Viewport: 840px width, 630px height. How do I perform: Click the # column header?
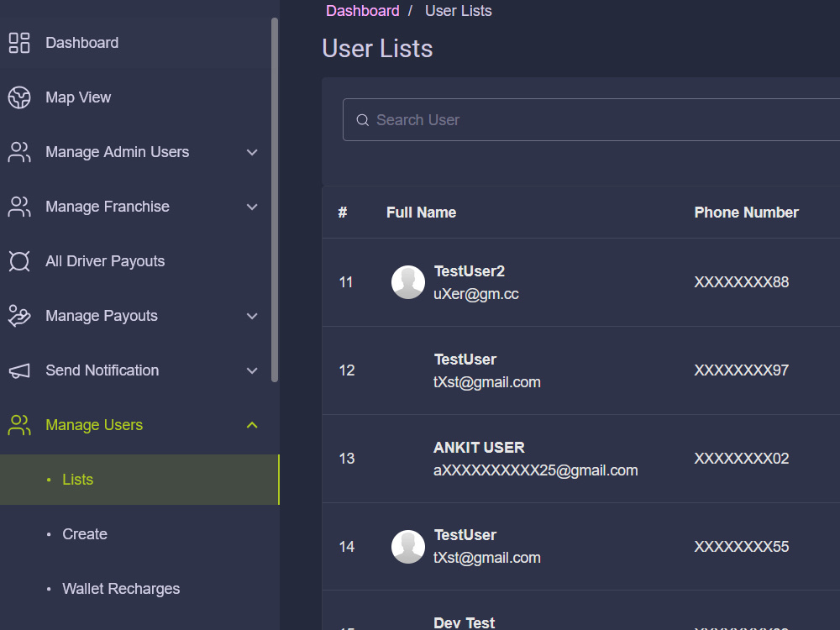pos(343,213)
